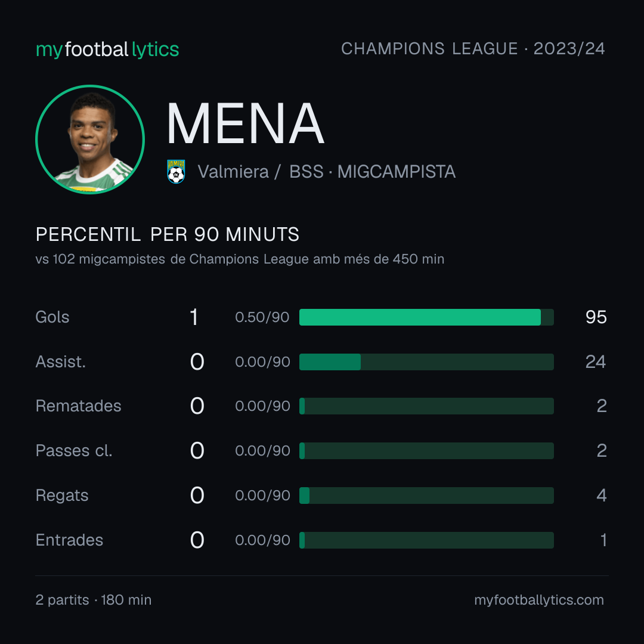The height and width of the screenshot is (644, 644).
Task: Click the MENA player name heading
Action: point(245,123)
